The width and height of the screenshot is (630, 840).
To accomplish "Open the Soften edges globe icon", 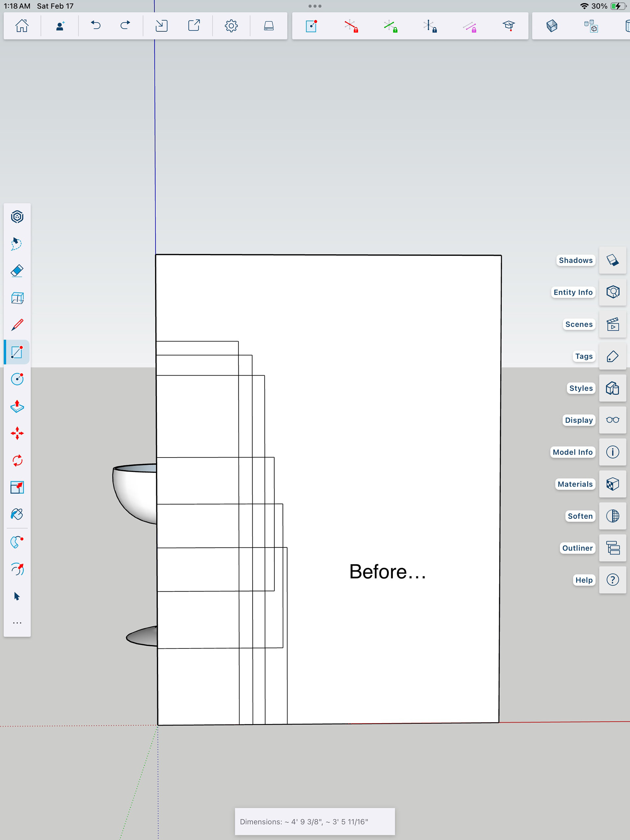I will (x=613, y=516).
